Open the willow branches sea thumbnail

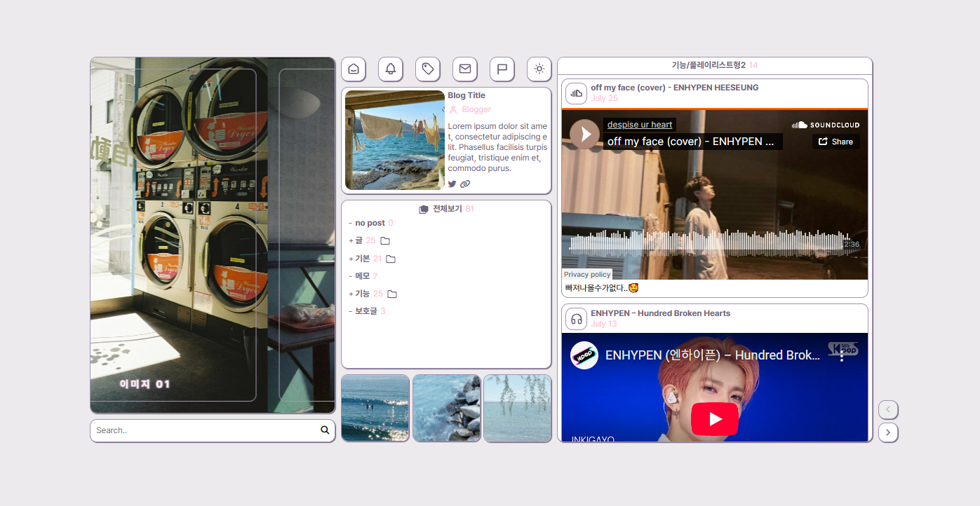point(518,408)
